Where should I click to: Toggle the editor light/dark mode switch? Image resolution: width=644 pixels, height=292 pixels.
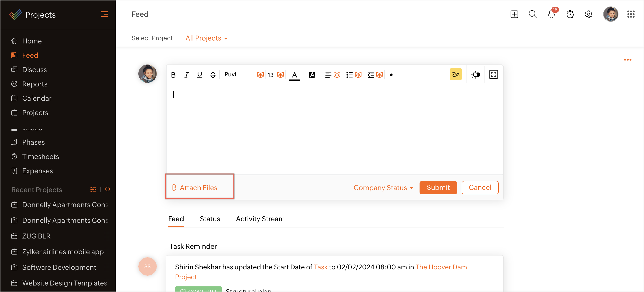476,75
